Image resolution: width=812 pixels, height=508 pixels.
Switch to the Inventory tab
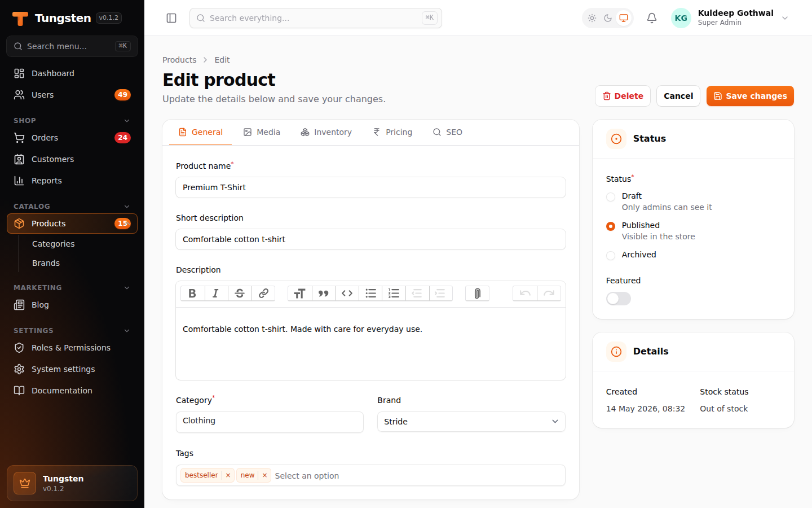pos(326,132)
